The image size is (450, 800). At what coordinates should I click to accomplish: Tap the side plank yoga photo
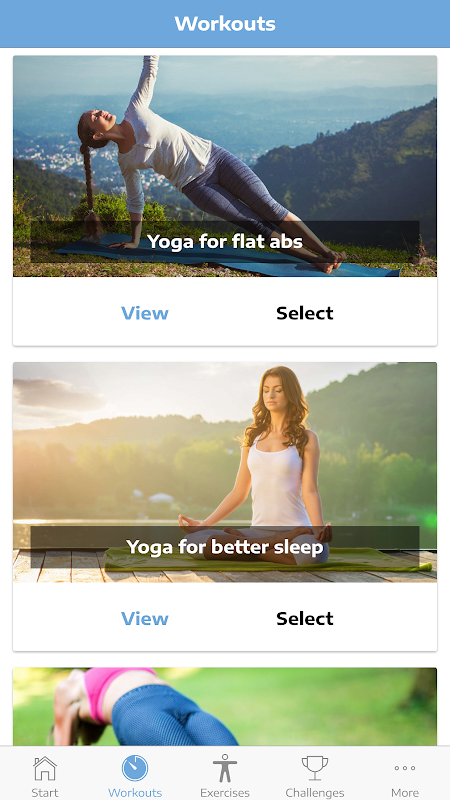[x=225, y=166]
